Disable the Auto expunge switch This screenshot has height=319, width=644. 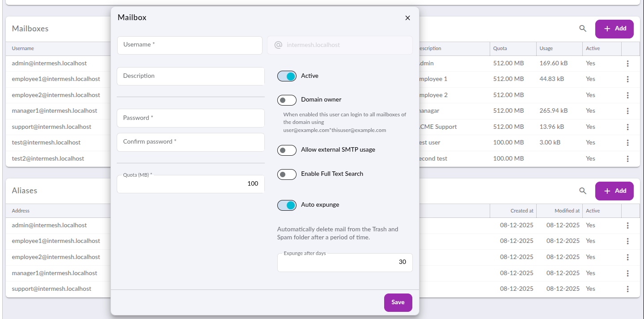click(x=287, y=205)
